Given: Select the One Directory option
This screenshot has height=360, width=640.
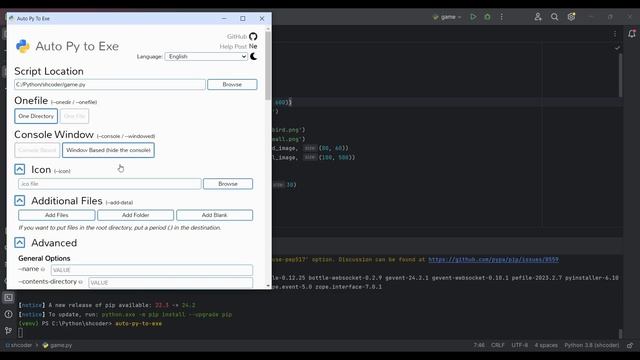Looking at the screenshot, I should pyautogui.click(x=36, y=116).
